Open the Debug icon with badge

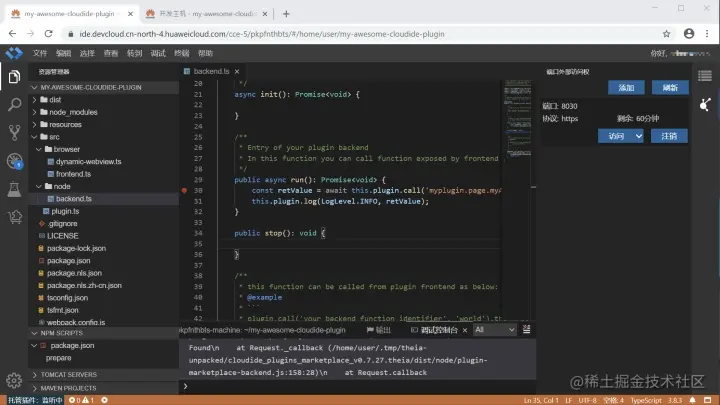(x=14, y=161)
